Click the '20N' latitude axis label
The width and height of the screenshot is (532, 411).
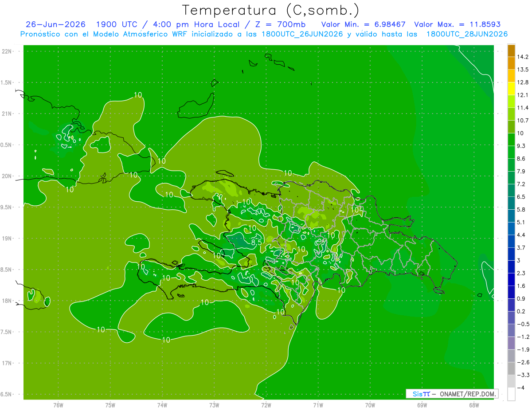tap(7, 176)
